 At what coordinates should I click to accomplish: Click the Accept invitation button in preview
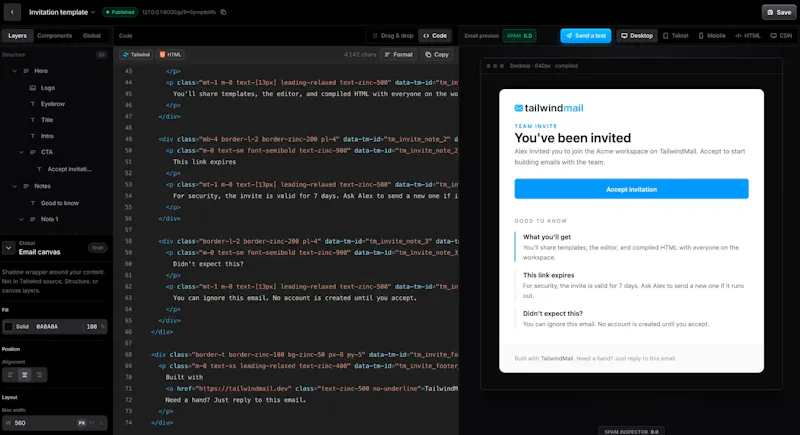pyautogui.click(x=631, y=189)
